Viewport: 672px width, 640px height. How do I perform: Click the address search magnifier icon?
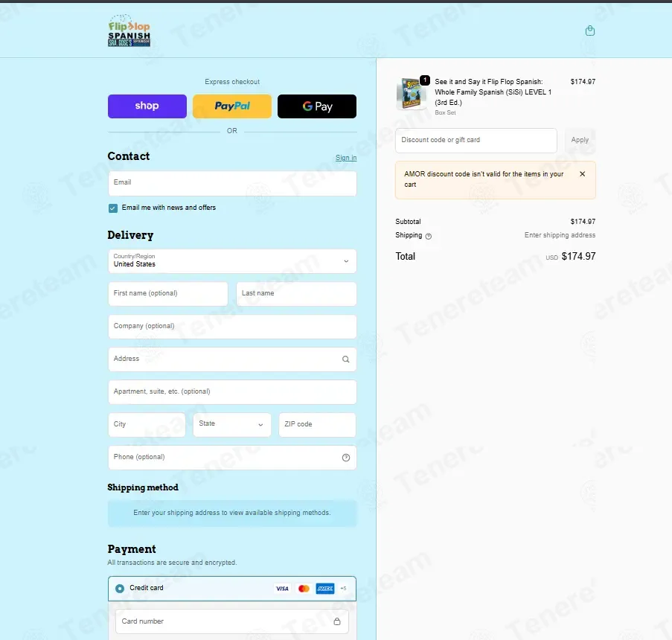(x=345, y=359)
